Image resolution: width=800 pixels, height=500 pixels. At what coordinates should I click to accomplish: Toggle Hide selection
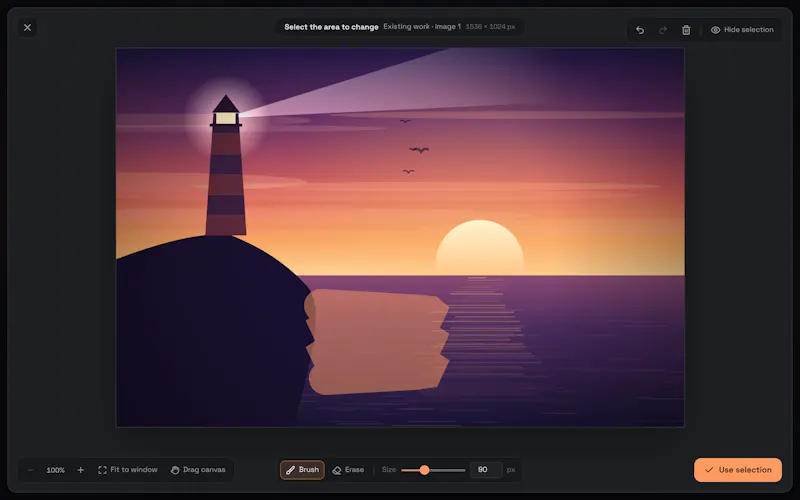click(742, 30)
